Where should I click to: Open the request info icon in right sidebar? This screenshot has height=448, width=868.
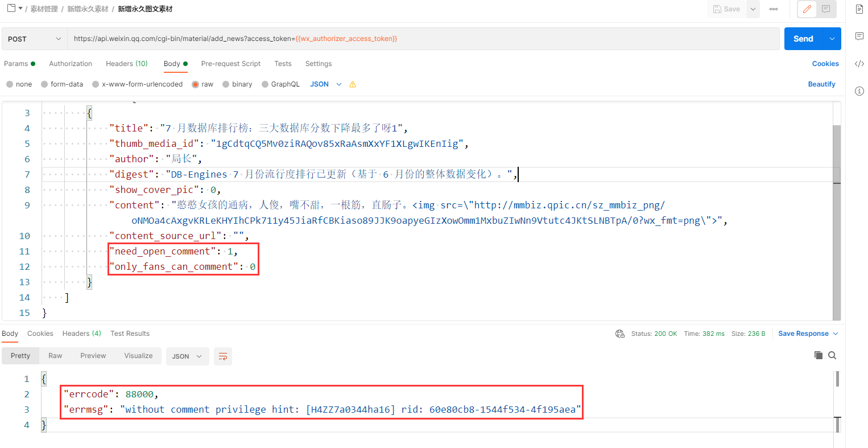(x=859, y=91)
